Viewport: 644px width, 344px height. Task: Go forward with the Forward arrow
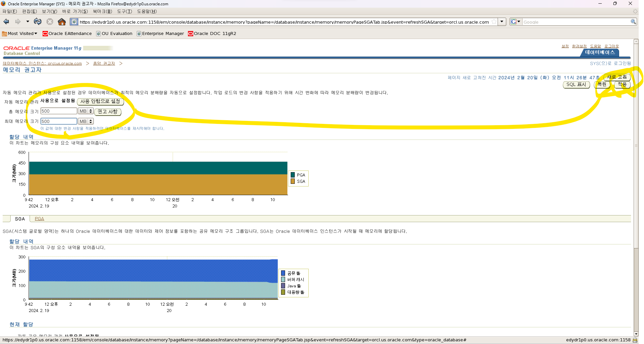pyautogui.click(x=18, y=22)
